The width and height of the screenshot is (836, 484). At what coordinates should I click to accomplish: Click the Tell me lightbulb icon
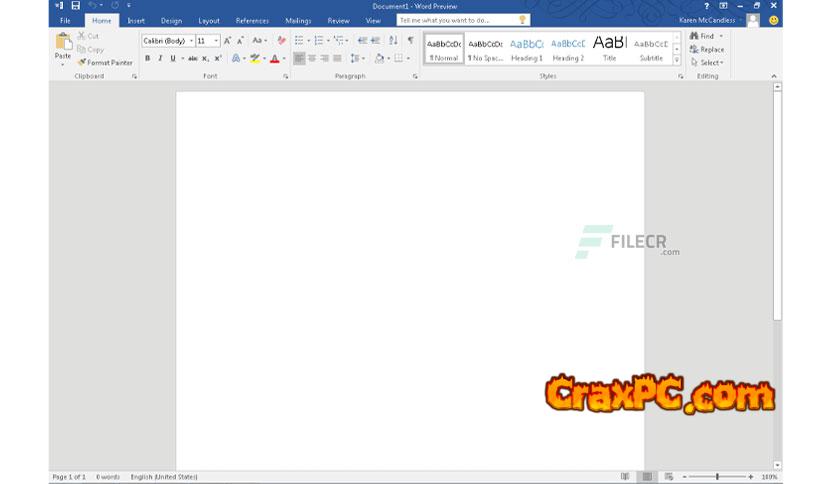[522, 20]
